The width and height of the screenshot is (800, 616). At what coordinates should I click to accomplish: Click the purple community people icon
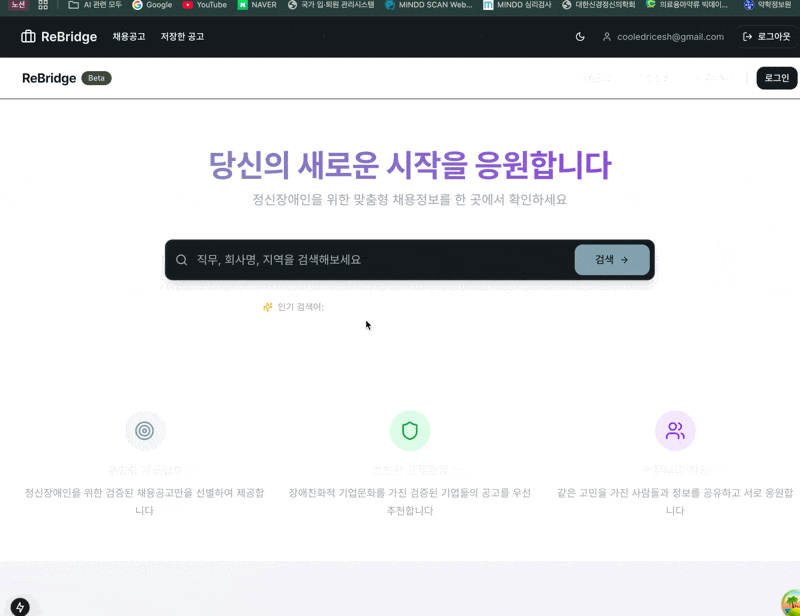(675, 431)
